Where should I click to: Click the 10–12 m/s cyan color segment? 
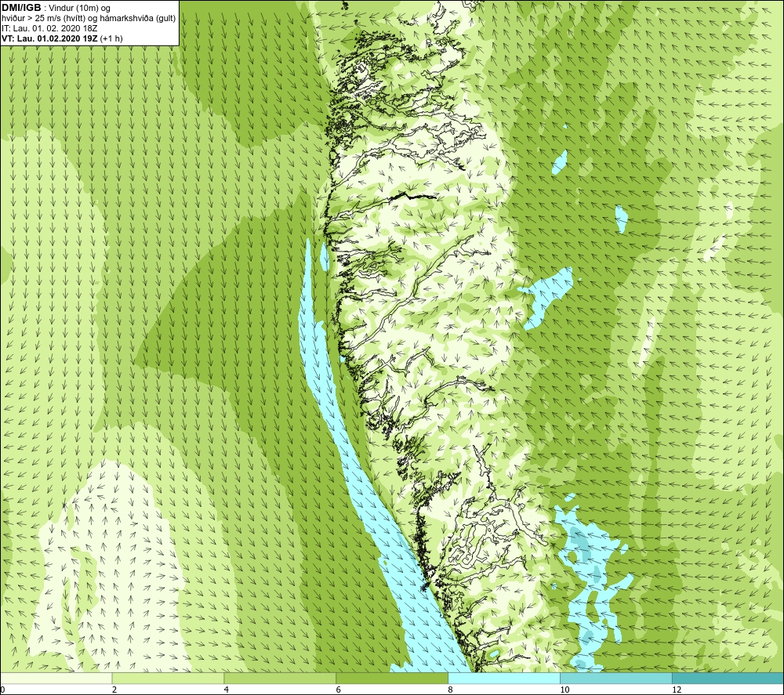tap(616, 678)
